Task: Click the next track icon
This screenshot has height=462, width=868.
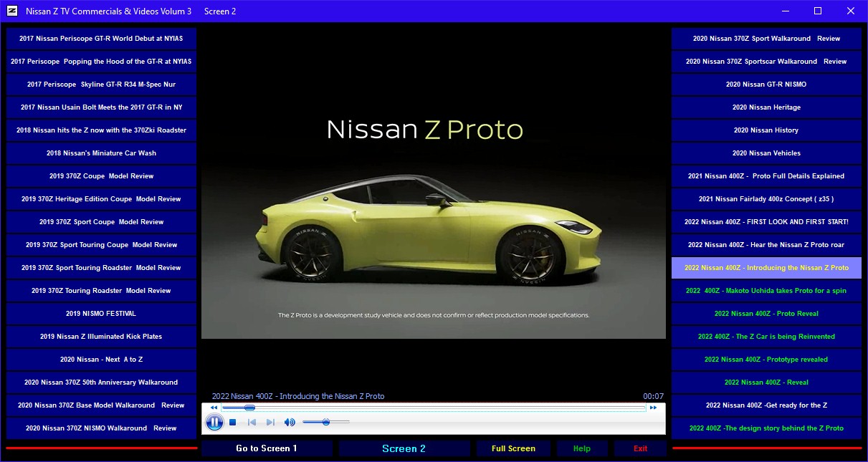Action: click(270, 423)
